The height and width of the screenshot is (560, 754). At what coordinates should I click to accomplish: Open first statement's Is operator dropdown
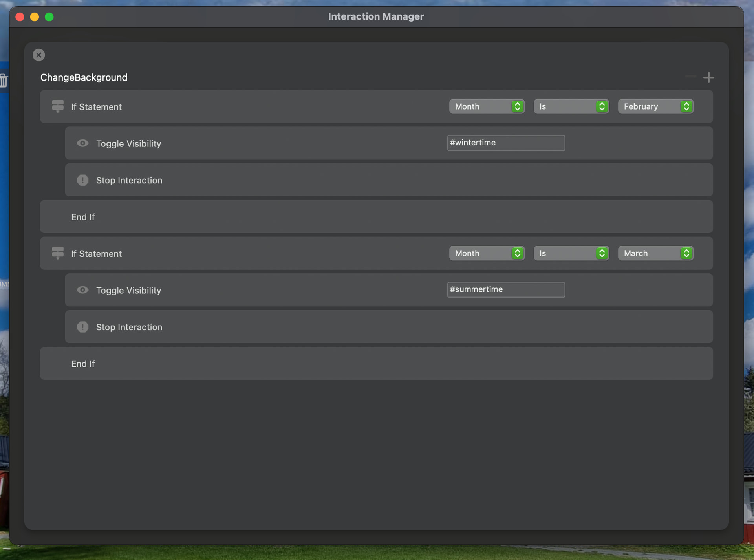(571, 106)
